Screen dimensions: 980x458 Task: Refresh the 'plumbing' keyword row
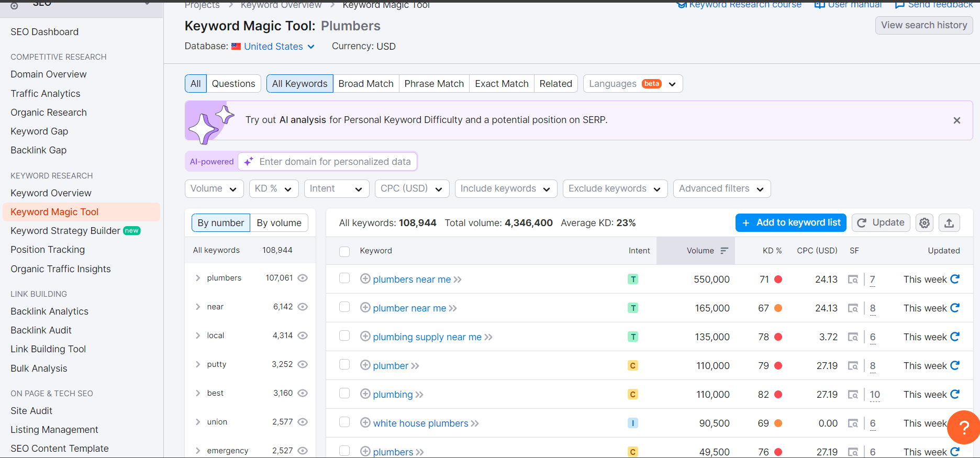tap(955, 394)
